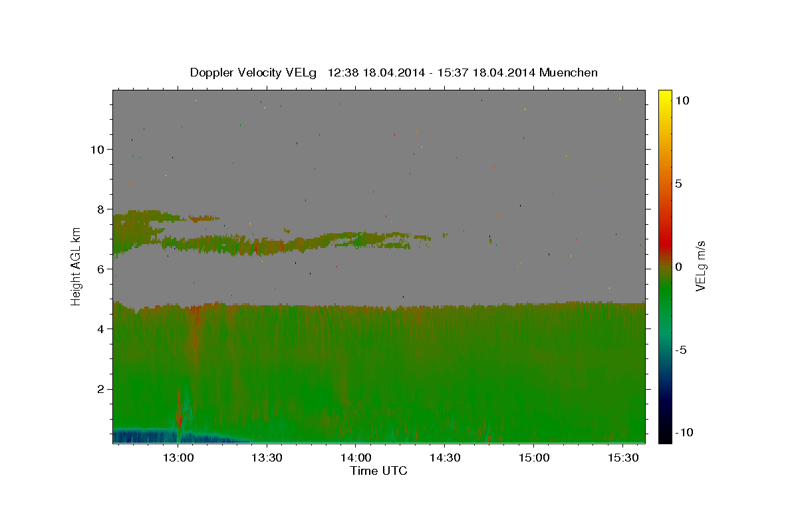Click the "Muenchen" location in the title
Viewport: 798px width, 532px height.
[x=569, y=72]
